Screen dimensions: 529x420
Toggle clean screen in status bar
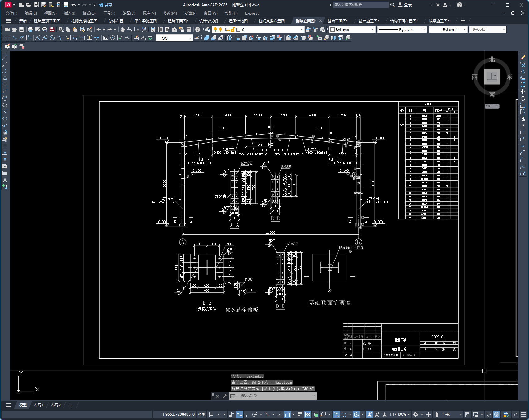tap(515, 414)
